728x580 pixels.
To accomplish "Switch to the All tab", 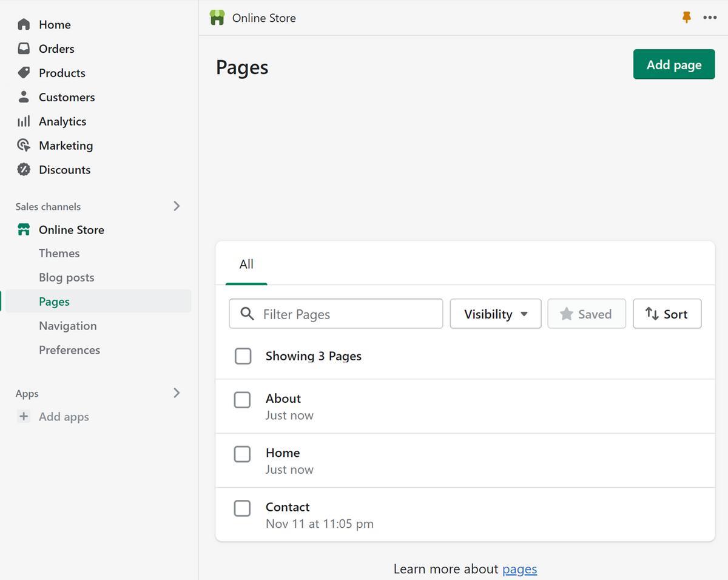I will tap(246, 265).
